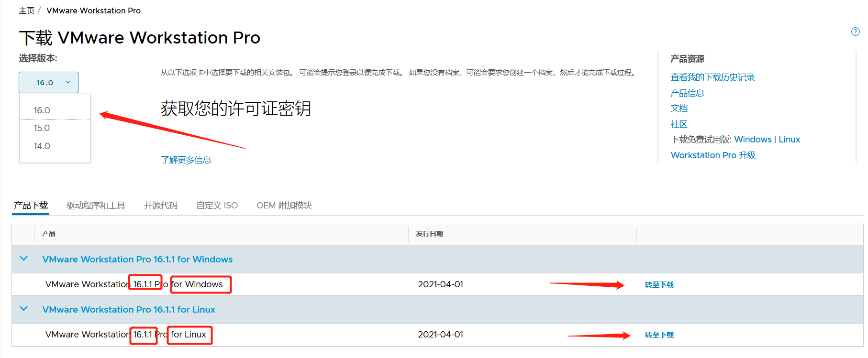Viewport: 868px width, 358px height.
Task: Switch to 开源代码 tab
Action: (x=161, y=206)
